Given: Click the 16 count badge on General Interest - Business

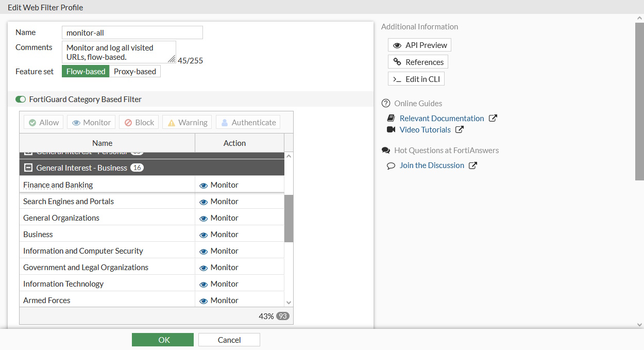Looking at the screenshot, I should (x=137, y=168).
